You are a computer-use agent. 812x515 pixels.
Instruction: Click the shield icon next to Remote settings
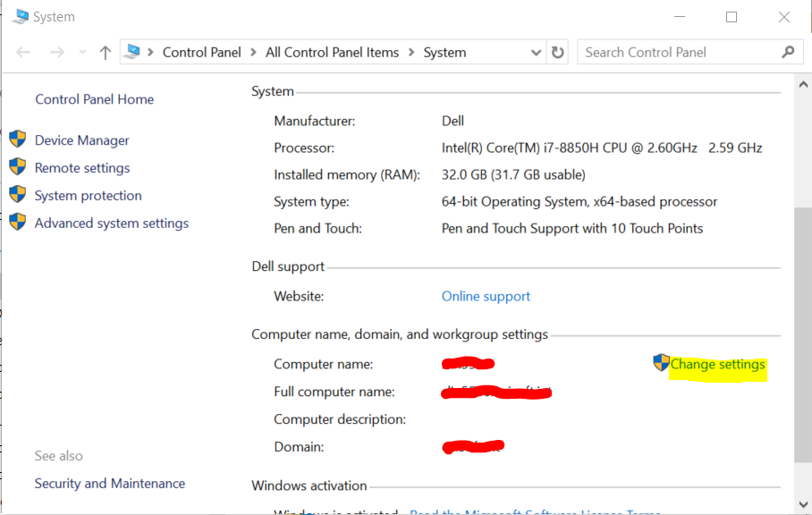click(x=17, y=167)
